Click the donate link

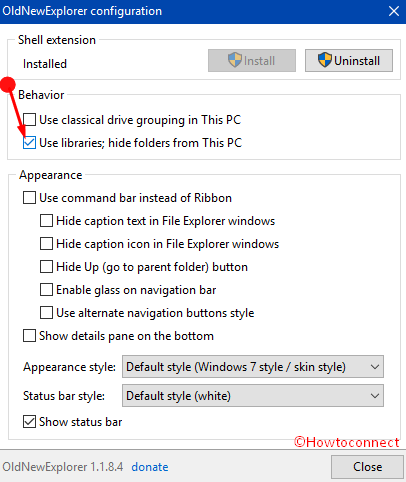click(150, 467)
